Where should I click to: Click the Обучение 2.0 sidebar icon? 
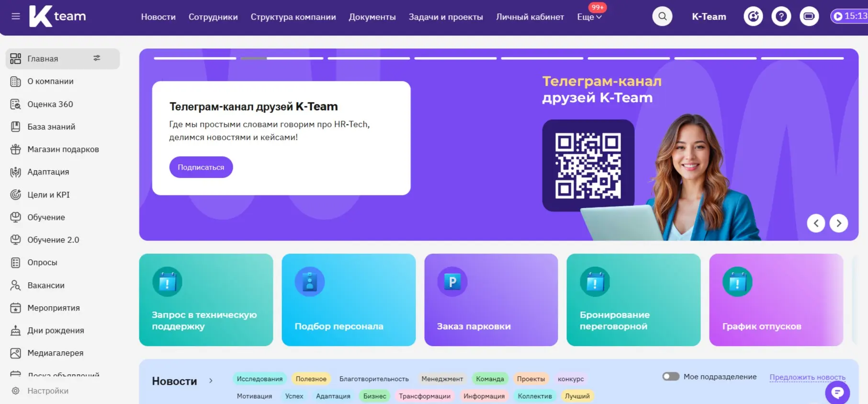(x=16, y=240)
